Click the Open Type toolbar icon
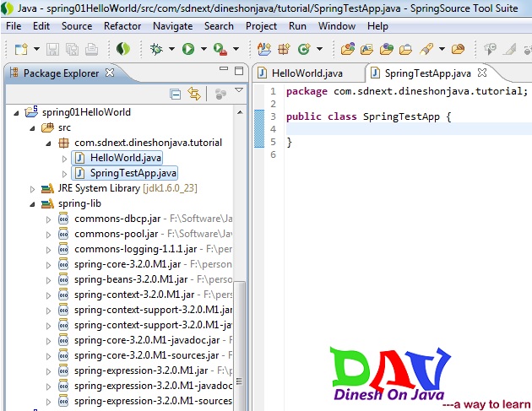This screenshot has width=532, height=411. coord(348,50)
